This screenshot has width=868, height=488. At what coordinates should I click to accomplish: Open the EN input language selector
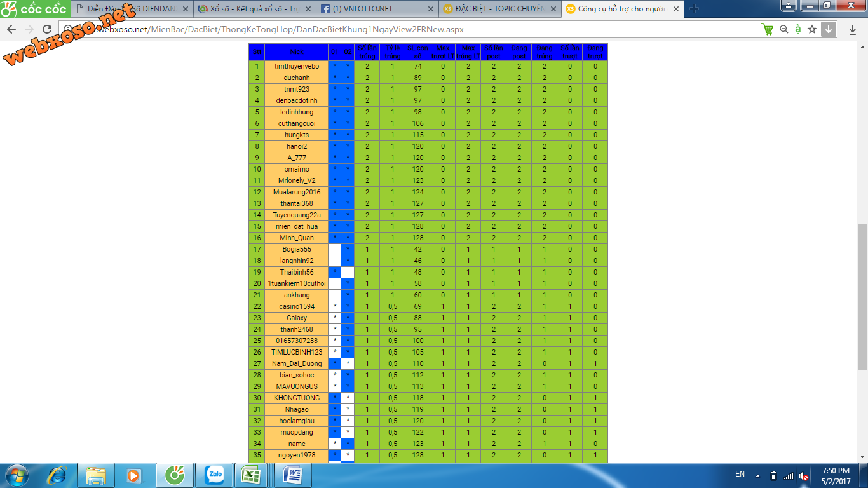(x=740, y=474)
